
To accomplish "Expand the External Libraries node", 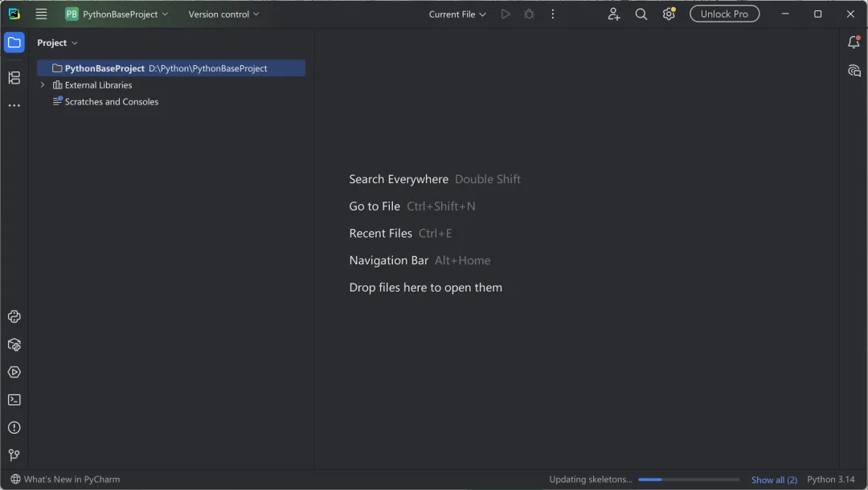I will pyautogui.click(x=43, y=84).
